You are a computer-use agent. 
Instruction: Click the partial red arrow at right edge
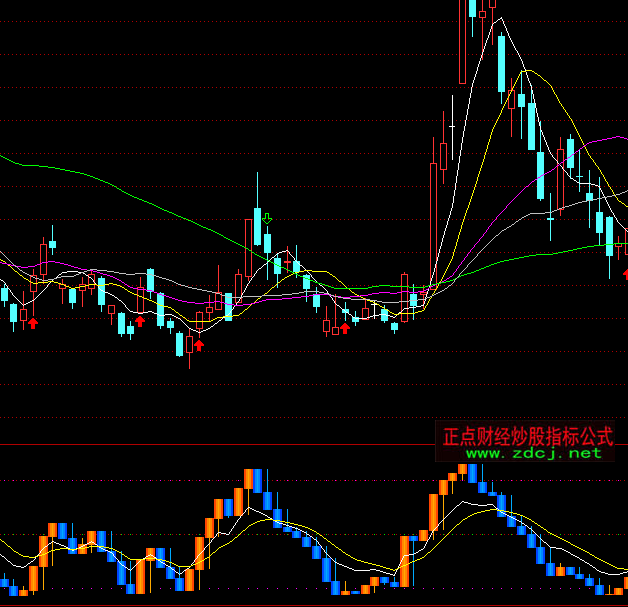click(x=625, y=273)
